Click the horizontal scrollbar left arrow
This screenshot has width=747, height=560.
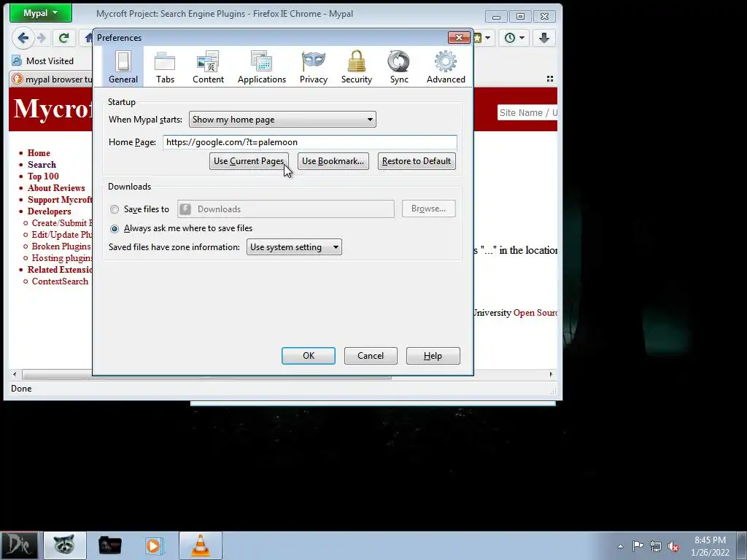[15, 374]
